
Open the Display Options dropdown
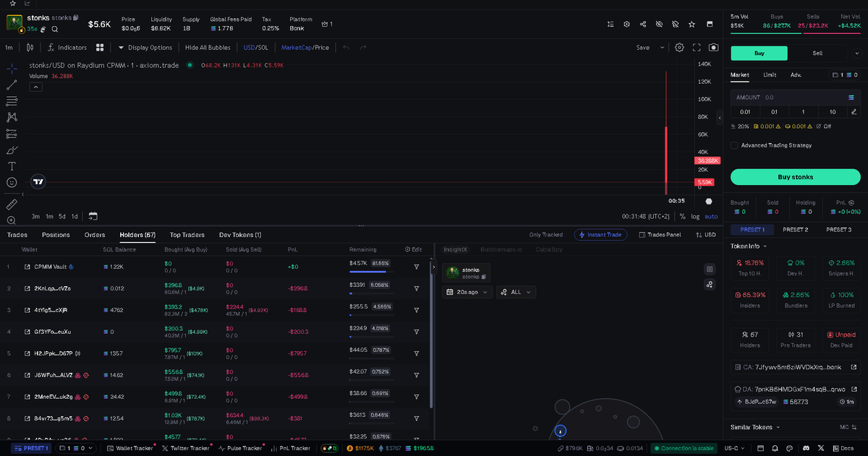(145, 48)
